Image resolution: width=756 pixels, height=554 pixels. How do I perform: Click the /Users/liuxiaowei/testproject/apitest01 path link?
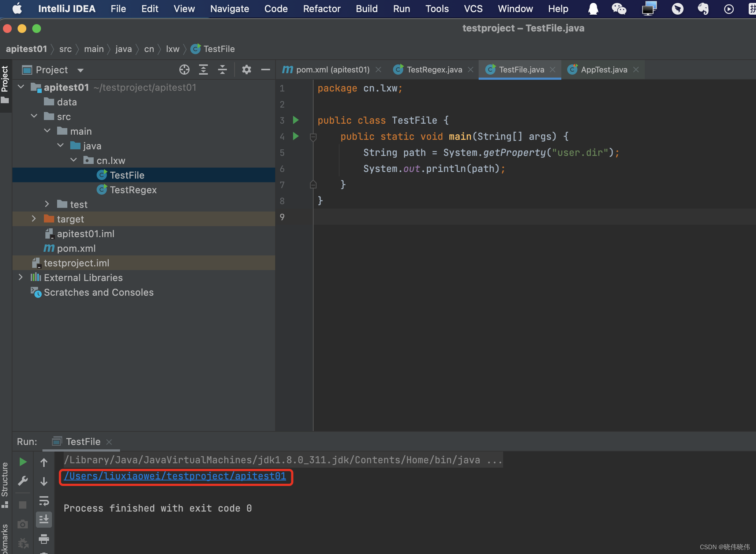click(175, 476)
